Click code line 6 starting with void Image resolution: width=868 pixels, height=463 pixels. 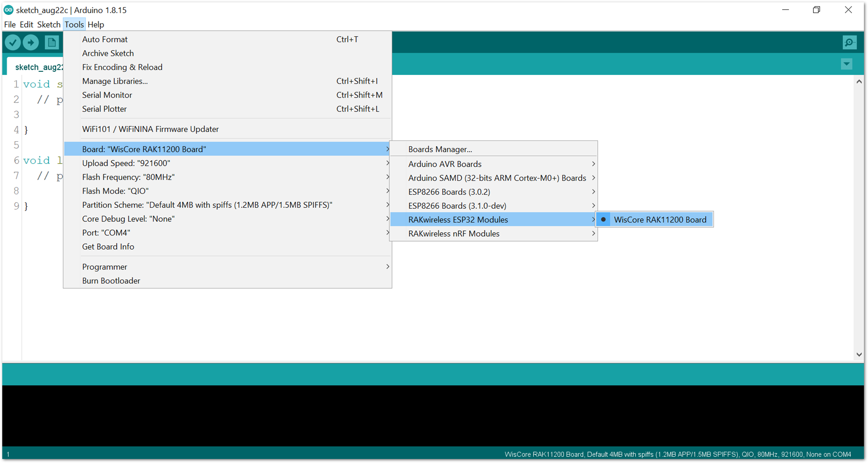pyautogui.click(x=43, y=160)
